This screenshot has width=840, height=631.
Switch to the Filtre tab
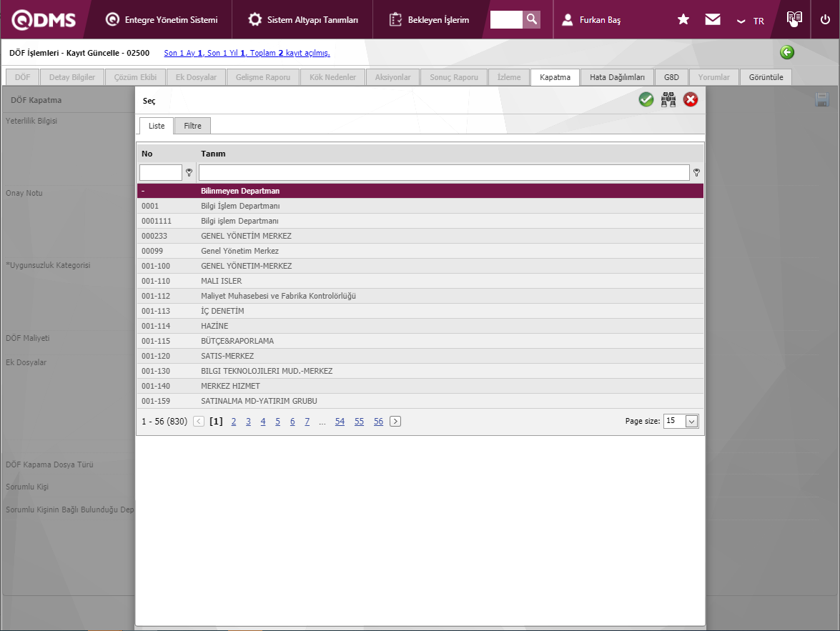click(192, 126)
